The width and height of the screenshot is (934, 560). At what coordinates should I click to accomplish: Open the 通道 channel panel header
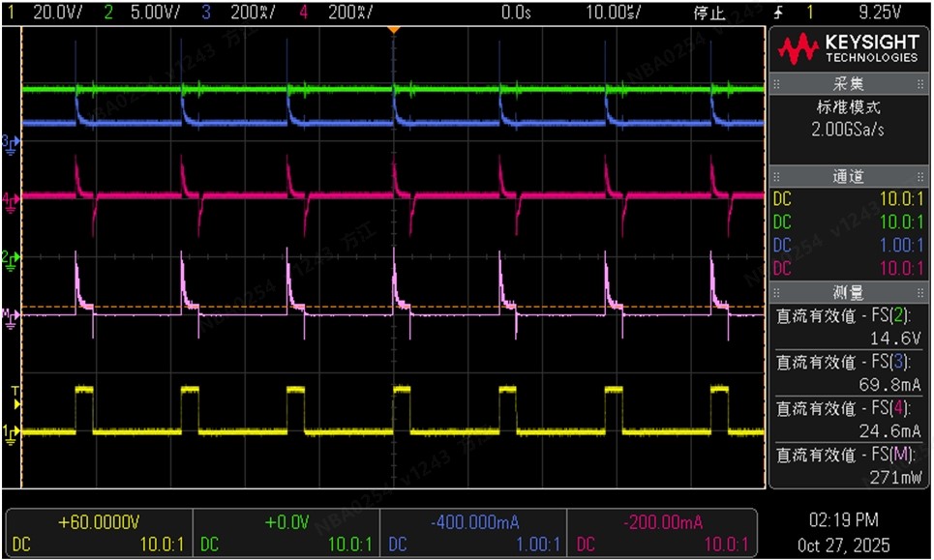(x=848, y=176)
